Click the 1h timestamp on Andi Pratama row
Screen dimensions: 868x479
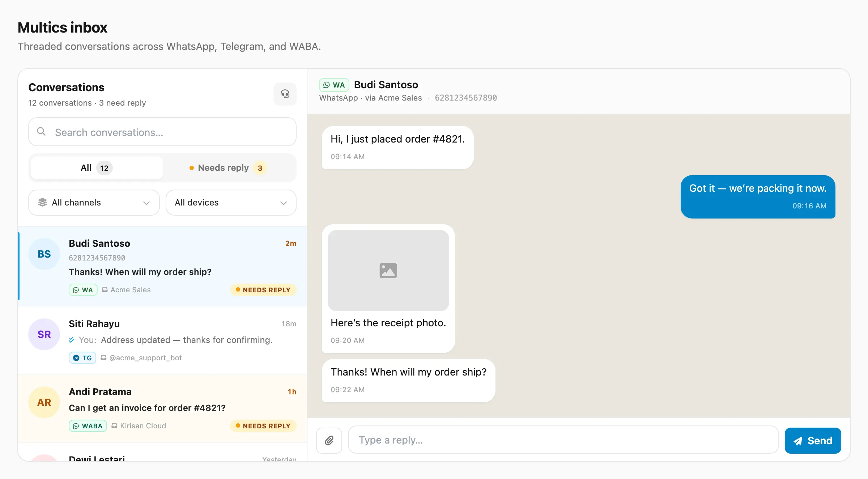(x=292, y=392)
